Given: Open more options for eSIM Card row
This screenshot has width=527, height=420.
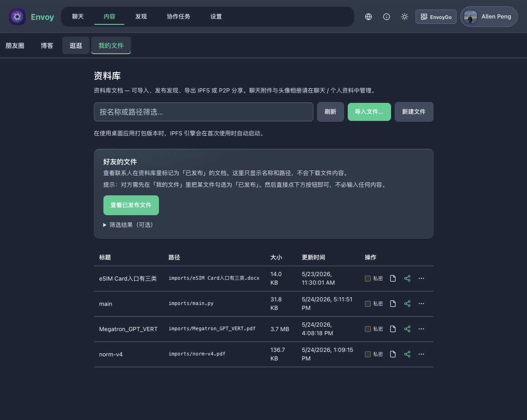Looking at the screenshot, I should click(x=421, y=278).
